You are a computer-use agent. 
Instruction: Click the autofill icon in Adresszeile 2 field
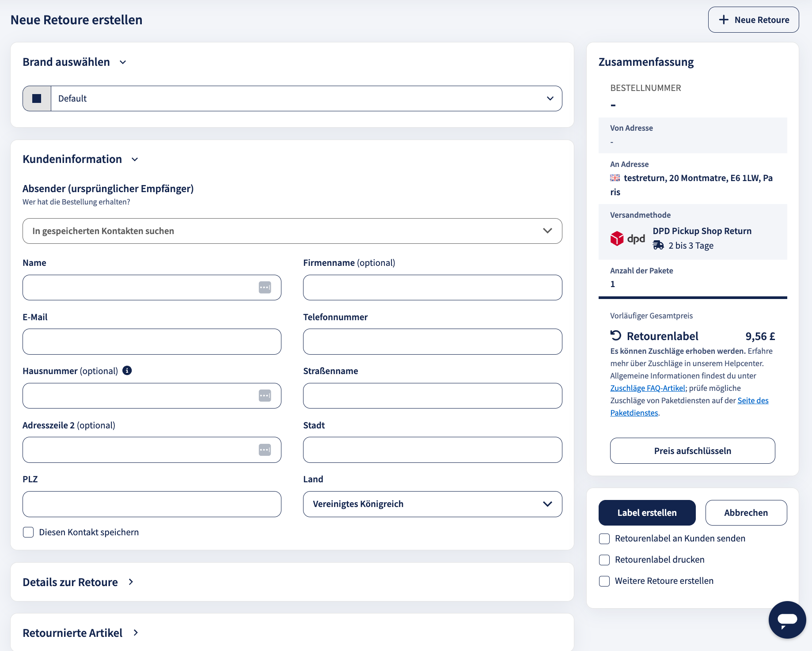coord(265,450)
